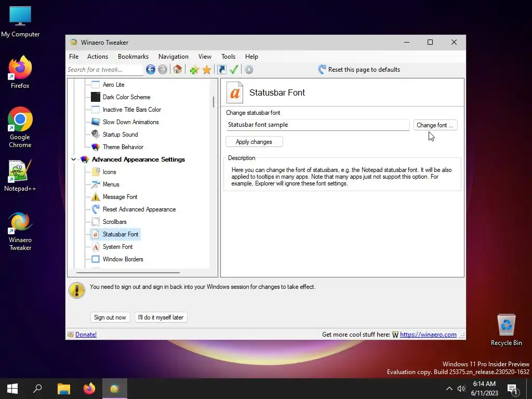The width and height of the screenshot is (532, 399).
Task: Open the Donate! link
Action: tap(86, 335)
